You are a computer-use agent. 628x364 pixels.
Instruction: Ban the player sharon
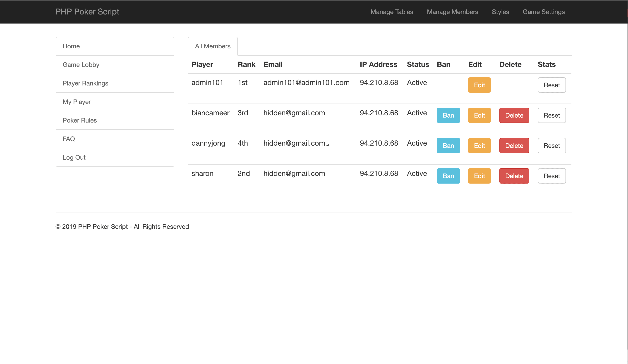coord(448,176)
